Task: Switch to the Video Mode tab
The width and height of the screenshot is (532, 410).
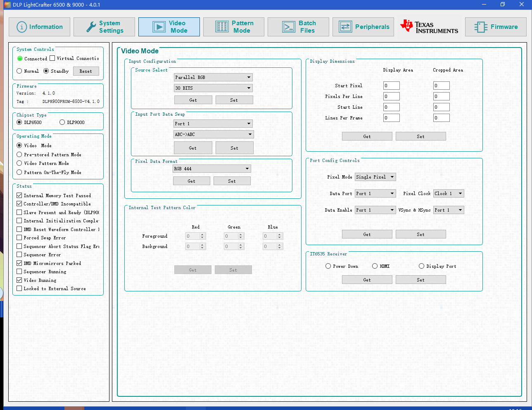Action: pos(169,27)
